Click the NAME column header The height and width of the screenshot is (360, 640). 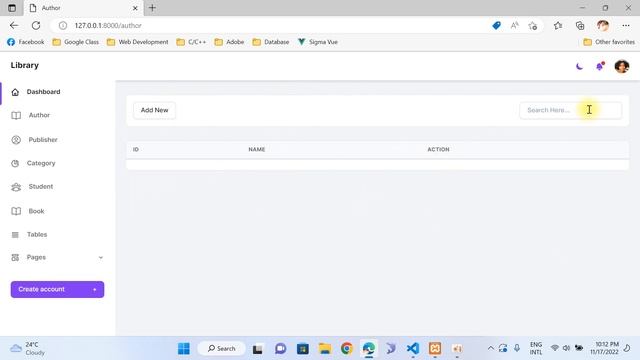[x=257, y=149]
